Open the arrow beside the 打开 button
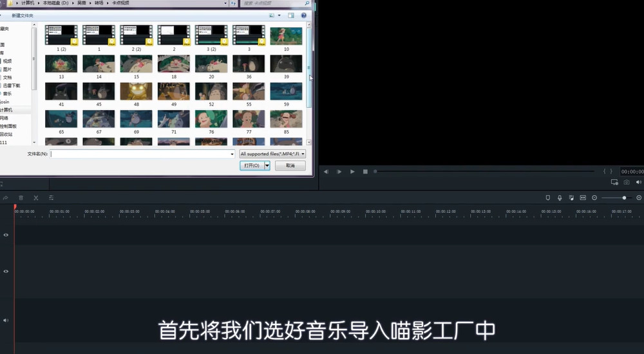This screenshot has height=354, width=644. [x=267, y=165]
